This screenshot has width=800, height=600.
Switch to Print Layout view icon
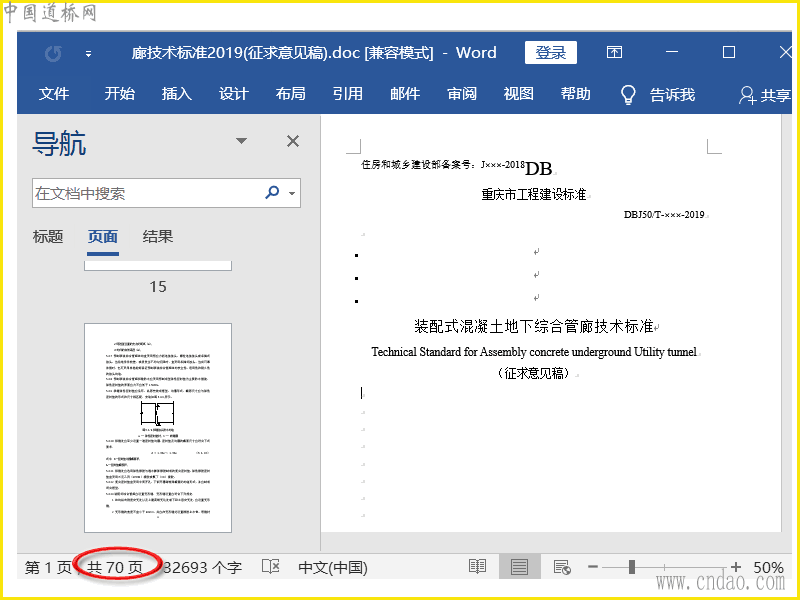point(519,567)
